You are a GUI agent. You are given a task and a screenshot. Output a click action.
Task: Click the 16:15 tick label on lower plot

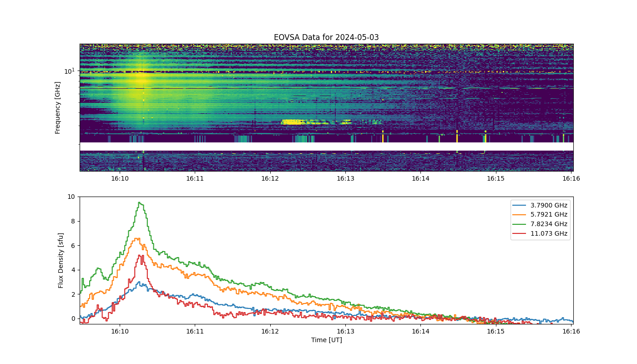(496, 332)
